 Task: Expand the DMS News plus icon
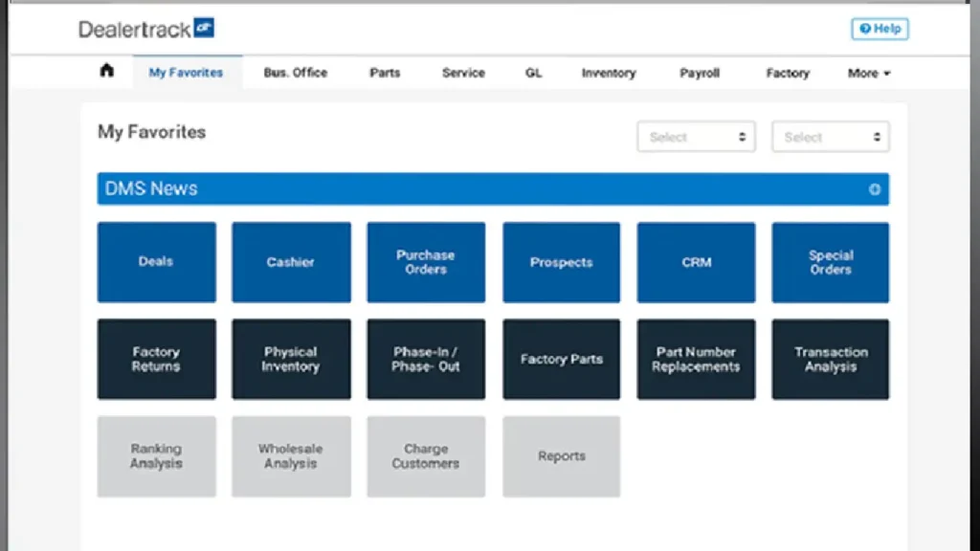(875, 189)
